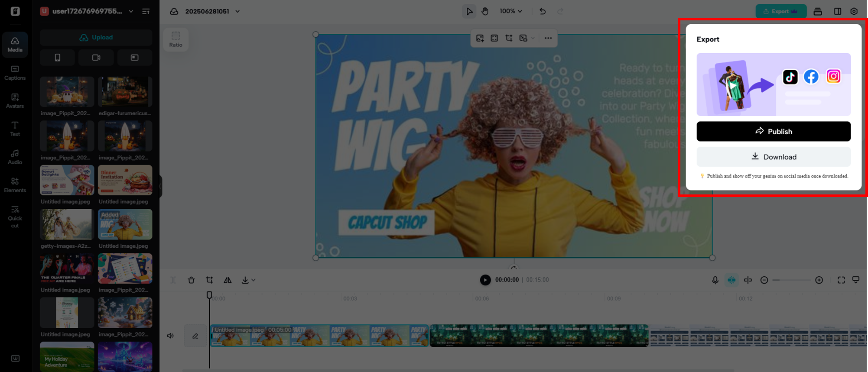
Task: Click the microphone voiceover icon
Action: coord(715,280)
